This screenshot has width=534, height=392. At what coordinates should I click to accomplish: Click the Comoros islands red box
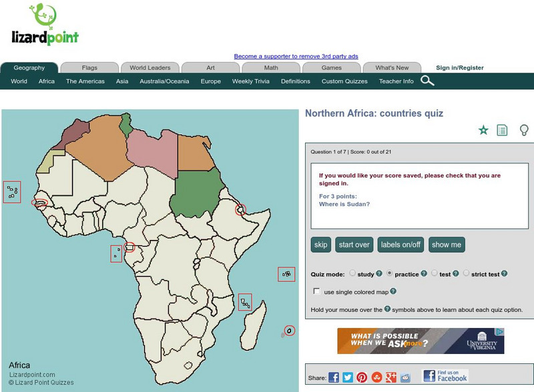coord(245,302)
